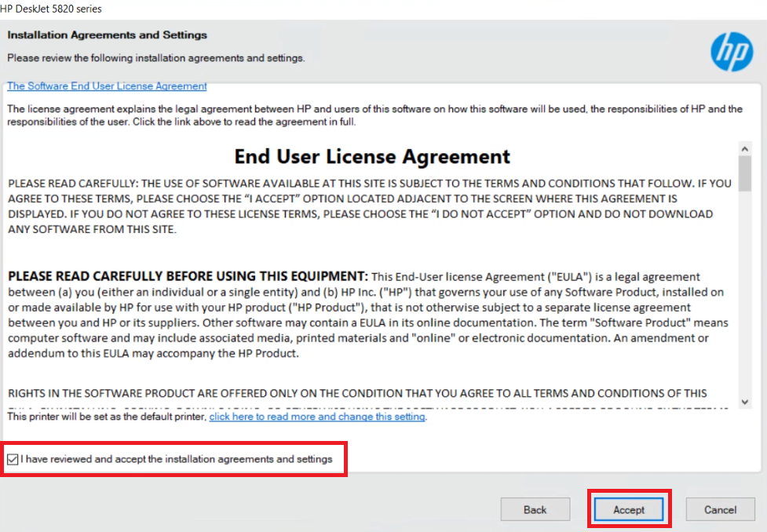Click the Accept button
This screenshot has width=767, height=532.
pyautogui.click(x=629, y=509)
